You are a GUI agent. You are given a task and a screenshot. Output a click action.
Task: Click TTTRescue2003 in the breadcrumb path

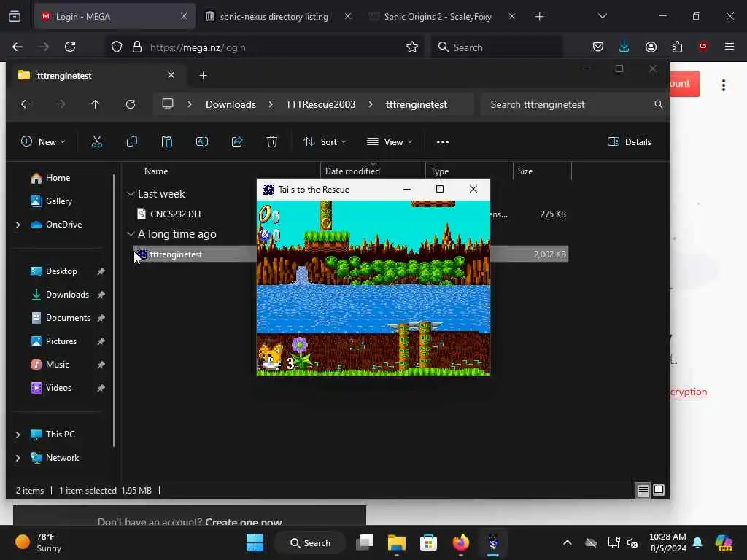[x=320, y=104]
